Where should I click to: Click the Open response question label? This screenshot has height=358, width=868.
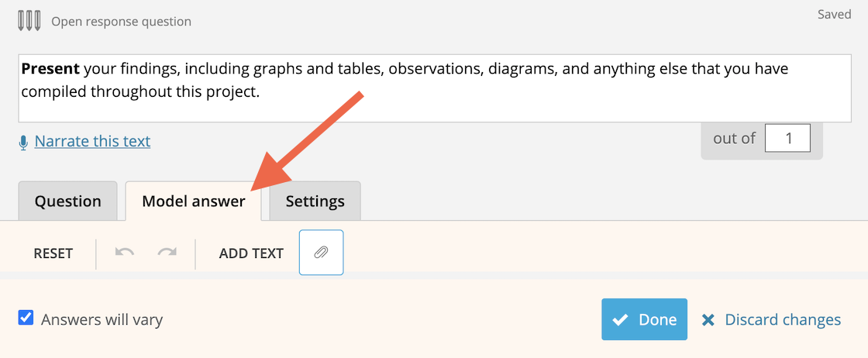(x=121, y=22)
